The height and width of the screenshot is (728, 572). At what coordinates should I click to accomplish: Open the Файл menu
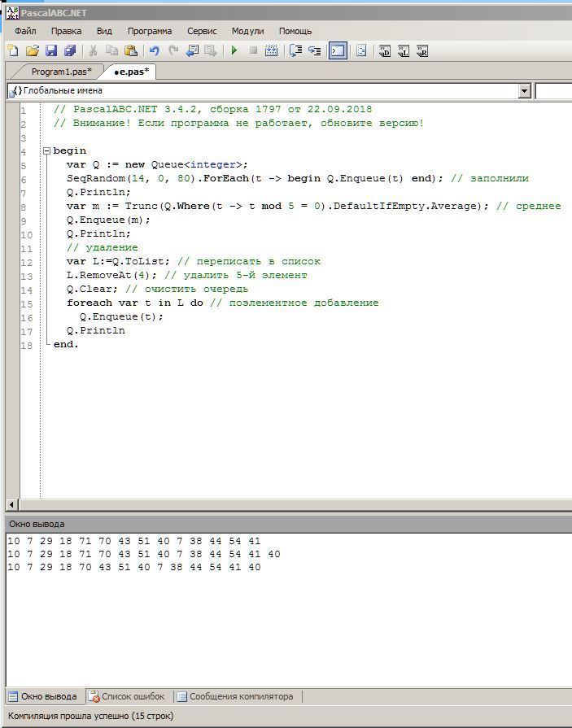[25, 31]
